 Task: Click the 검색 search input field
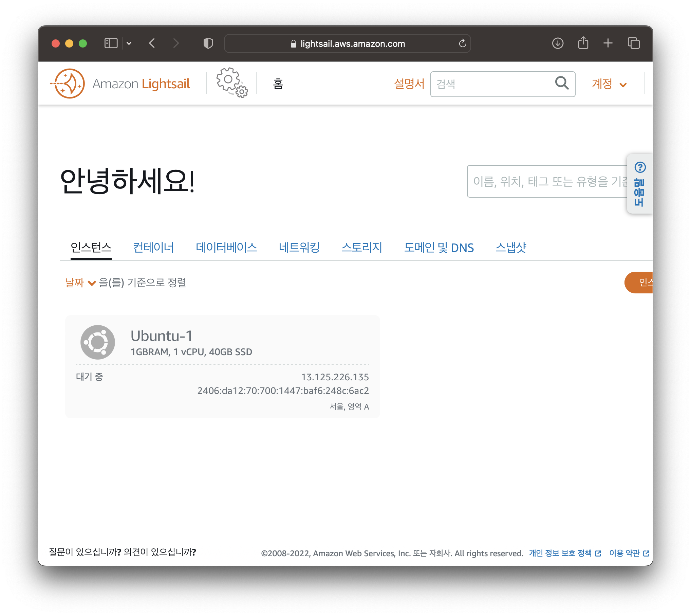(492, 84)
